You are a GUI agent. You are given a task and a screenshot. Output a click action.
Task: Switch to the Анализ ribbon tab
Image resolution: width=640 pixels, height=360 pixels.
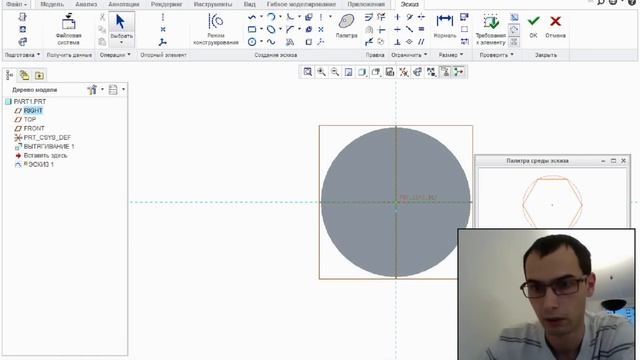pyautogui.click(x=86, y=4)
